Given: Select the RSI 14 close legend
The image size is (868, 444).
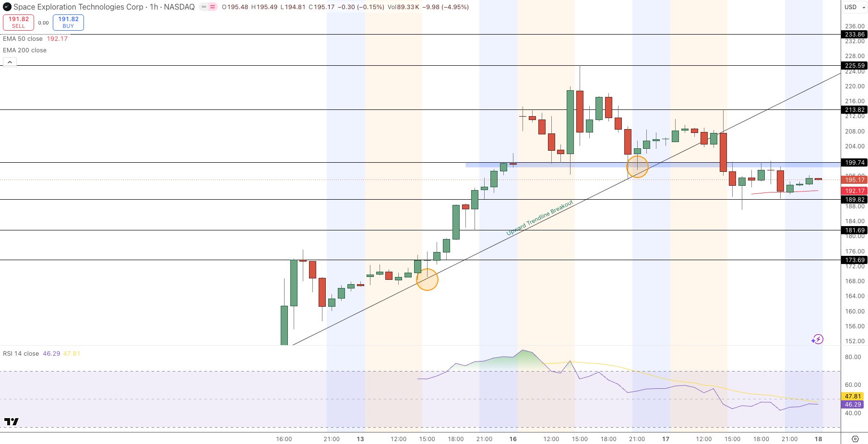Looking at the screenshot, I should point(21,354).
